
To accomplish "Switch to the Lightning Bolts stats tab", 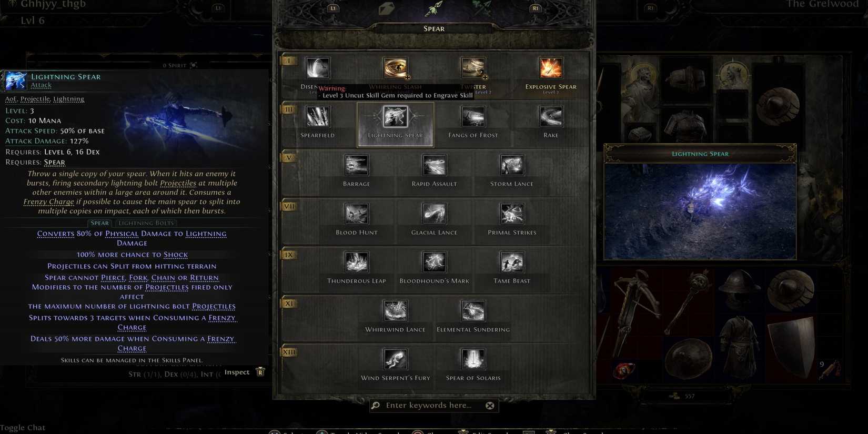I will (146, 223).
